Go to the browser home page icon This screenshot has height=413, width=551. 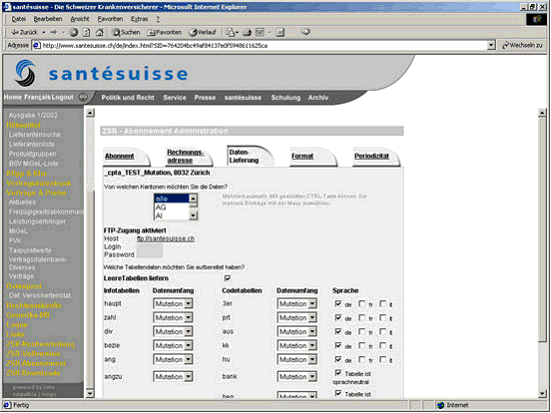tap(100, 32)
